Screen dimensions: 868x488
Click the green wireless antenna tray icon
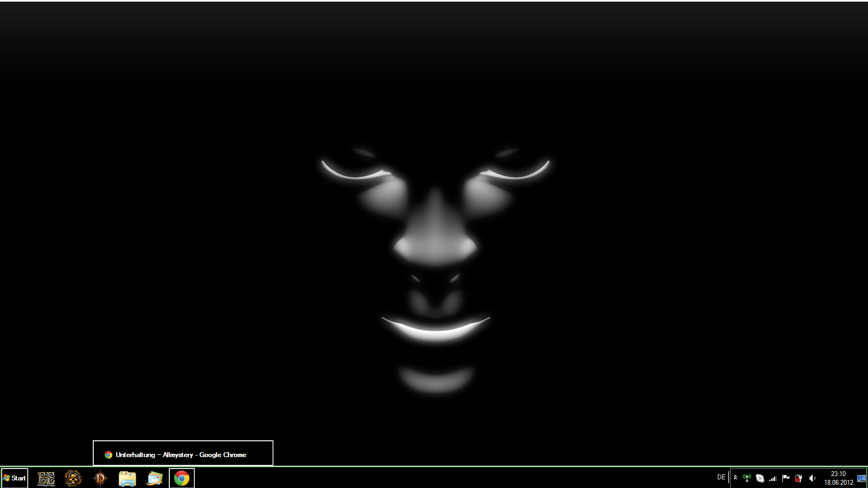click(747, 478)
